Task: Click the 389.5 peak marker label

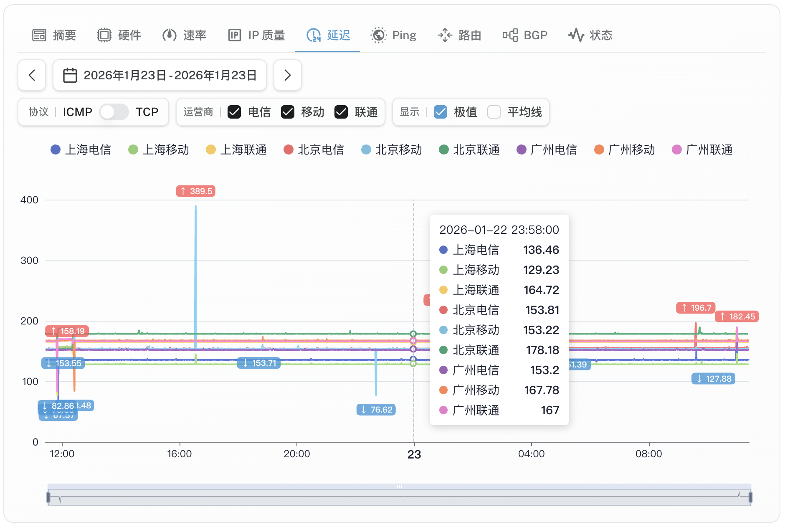Action: (x=195, y=191)
